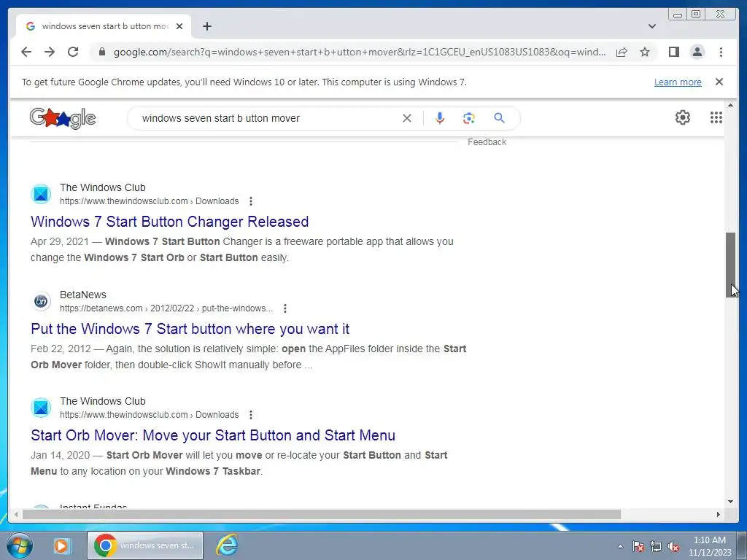747x560 pixels.
Task: Open Learn more link
Action: tap(678, 82)
